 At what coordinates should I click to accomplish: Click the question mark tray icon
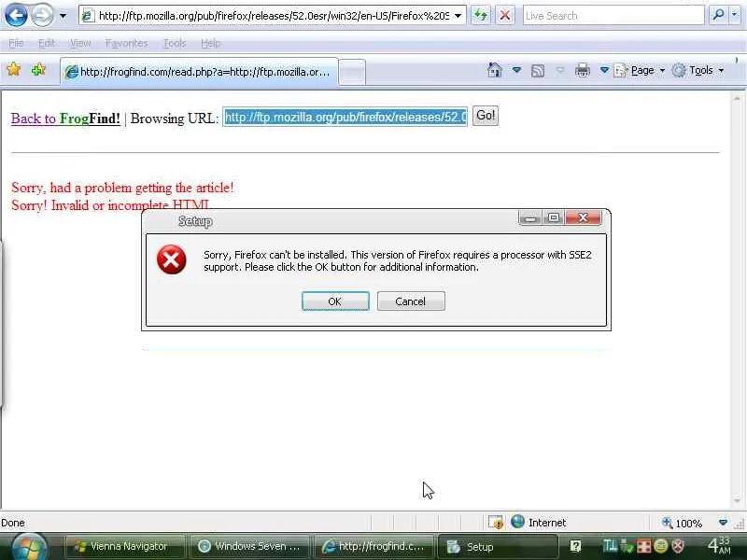[575, 546]
